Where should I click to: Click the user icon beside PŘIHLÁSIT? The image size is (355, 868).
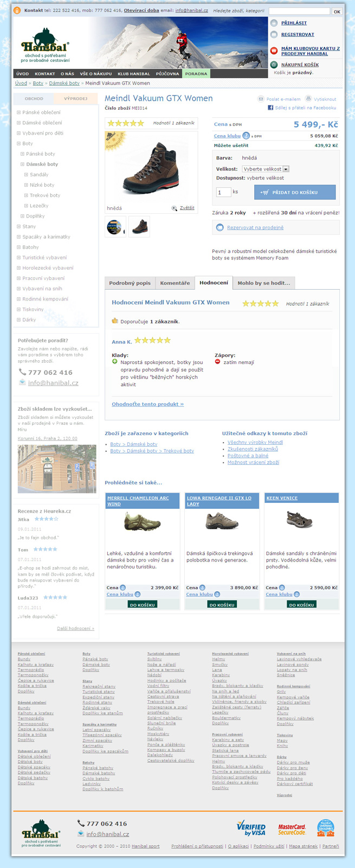click(274, 23)
